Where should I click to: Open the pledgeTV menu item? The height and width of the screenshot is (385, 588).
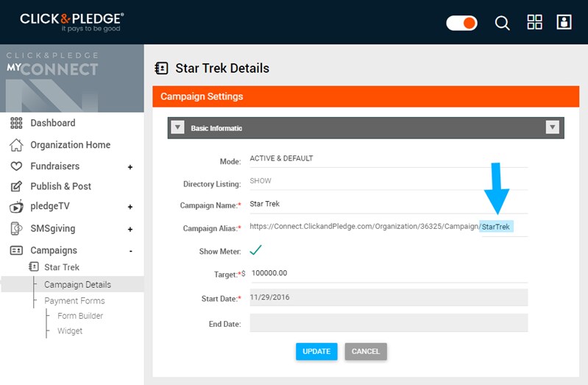pos(50,206)
